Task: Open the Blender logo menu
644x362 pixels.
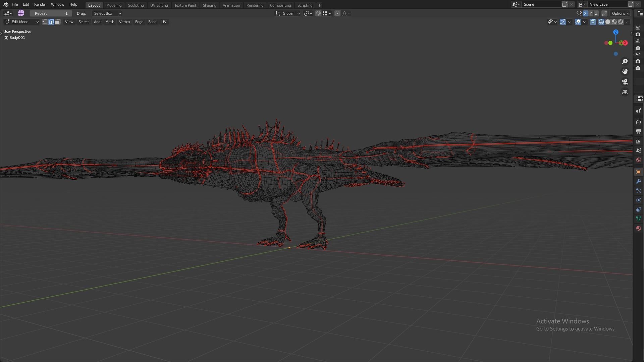Action: pos(6,4)
